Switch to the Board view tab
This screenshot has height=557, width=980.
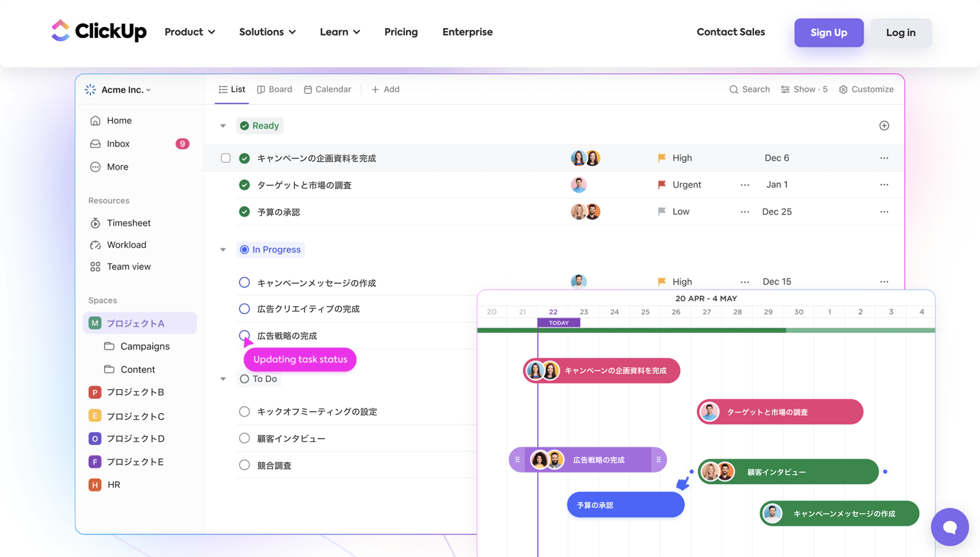coord(274,90)
